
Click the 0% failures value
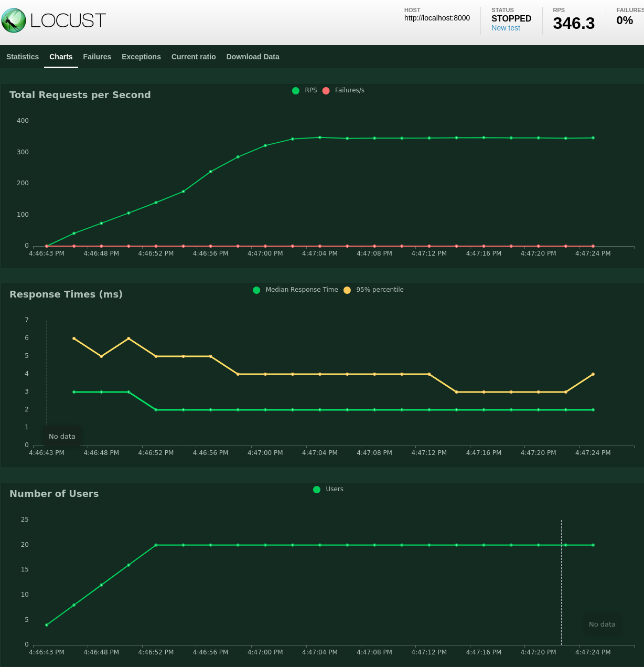(x=625, y=20)
